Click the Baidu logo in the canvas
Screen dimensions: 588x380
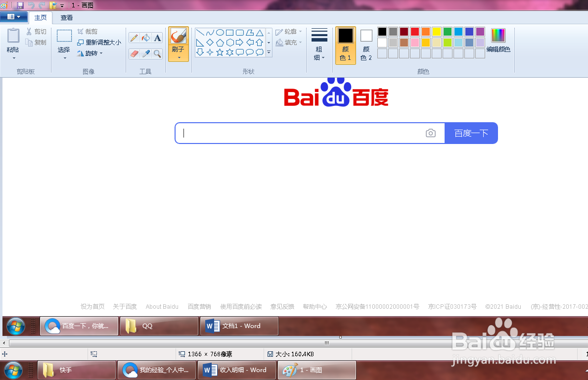[x=336, y=93]
